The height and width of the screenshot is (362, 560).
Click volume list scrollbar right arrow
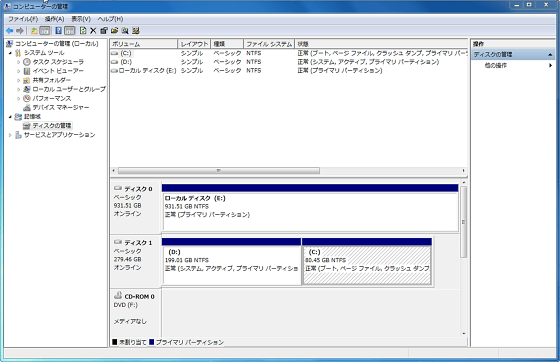pos(464,171)
